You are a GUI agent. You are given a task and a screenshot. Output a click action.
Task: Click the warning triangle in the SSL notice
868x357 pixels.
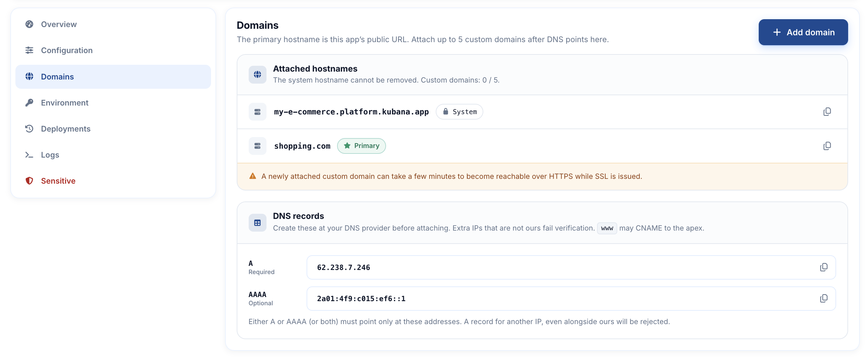(x=253, y=176)
